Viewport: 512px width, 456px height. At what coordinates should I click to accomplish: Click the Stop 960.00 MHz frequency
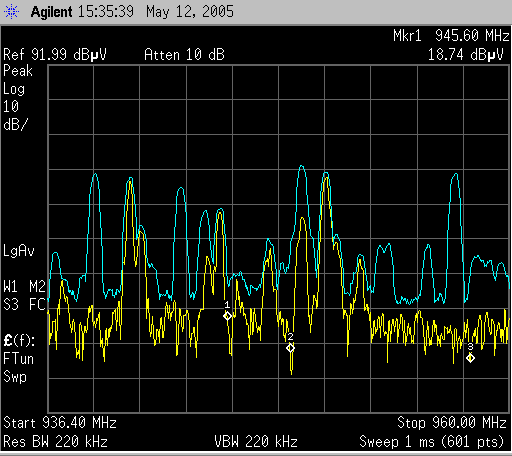click(452, 423)
